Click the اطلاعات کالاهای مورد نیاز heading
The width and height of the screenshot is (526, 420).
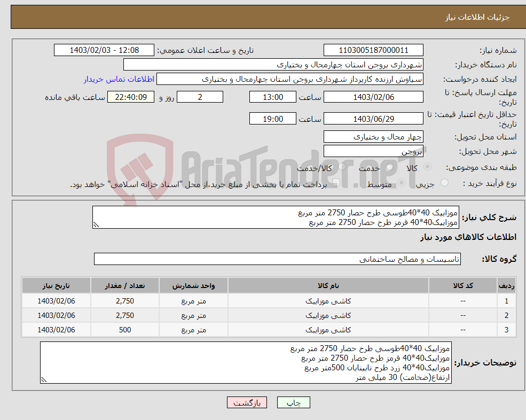(468, 237)
